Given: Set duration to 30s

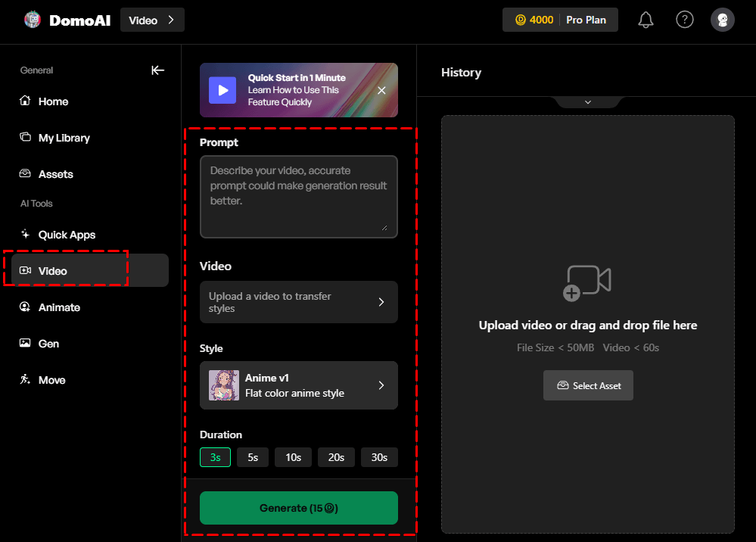Looking at the screenshot, I should (x=379, y=457).
